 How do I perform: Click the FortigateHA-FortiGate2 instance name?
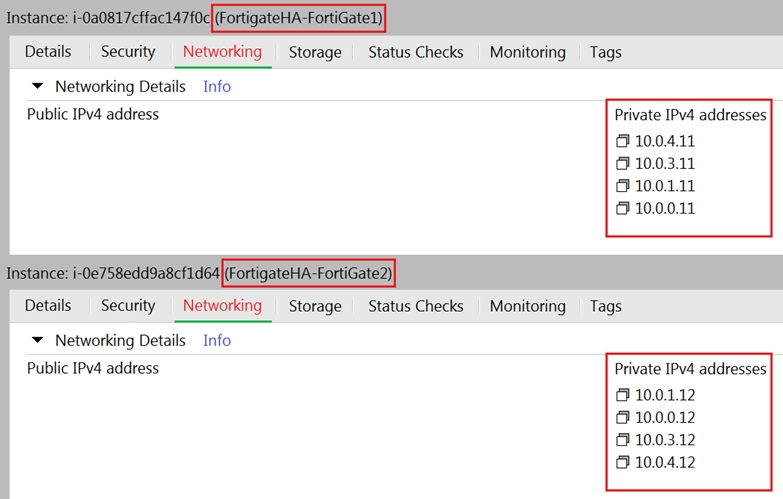(x=309, y=273)
